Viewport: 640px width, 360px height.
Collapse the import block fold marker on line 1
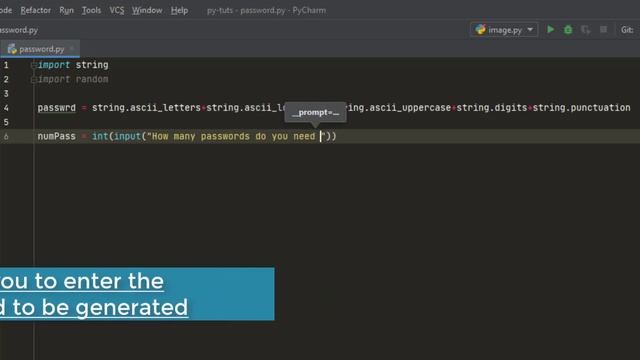point(34,65)
